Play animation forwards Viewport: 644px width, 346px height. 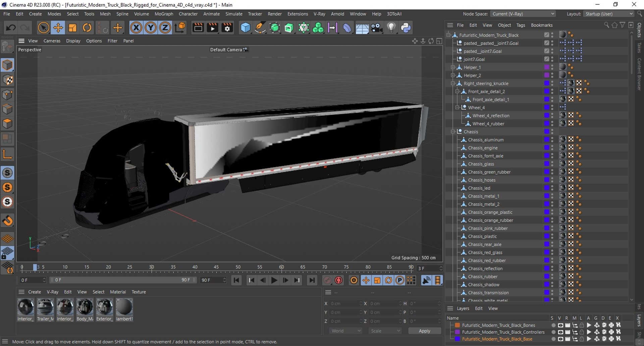click(x=274, y=280)
